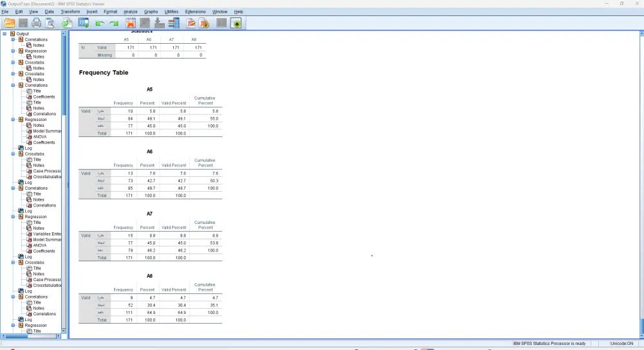
Task: Save the output with the disk icon
Action: (x=23, y=23)
